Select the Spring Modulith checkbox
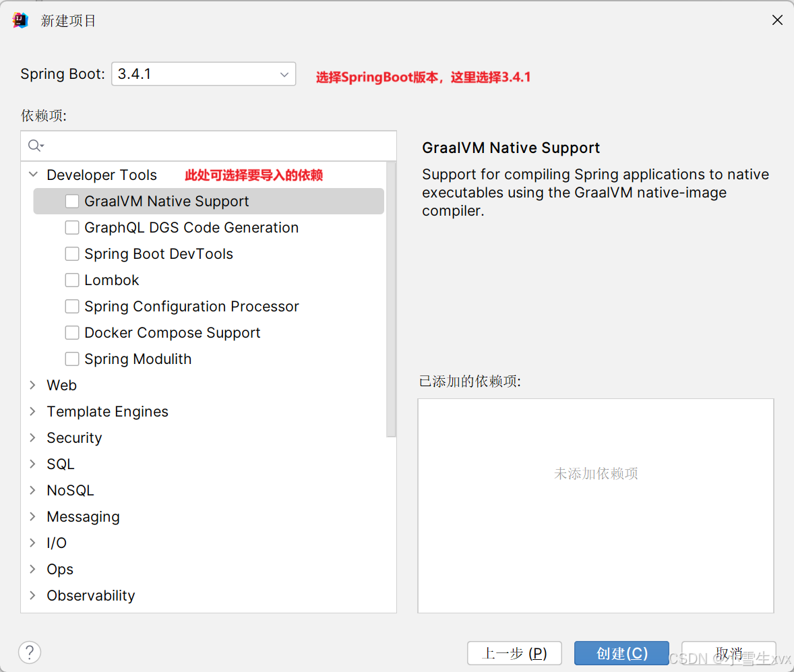794x672 pixels. point(72,359)
